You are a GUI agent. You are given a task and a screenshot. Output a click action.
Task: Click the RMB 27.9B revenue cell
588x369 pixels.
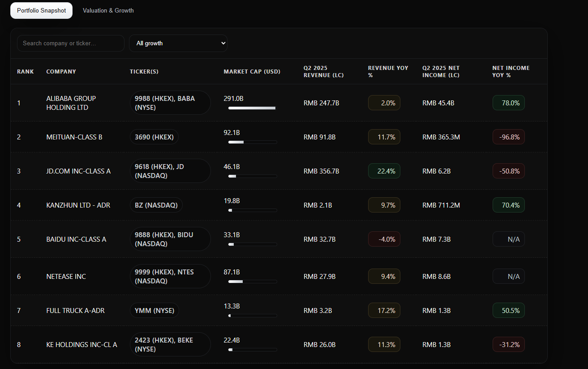320,277
